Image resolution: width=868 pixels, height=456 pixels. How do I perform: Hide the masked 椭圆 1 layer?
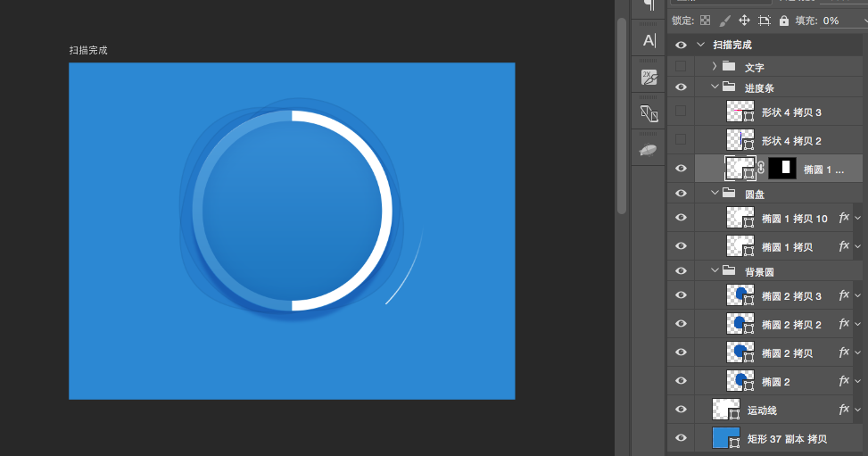click(x=681, y=169)
